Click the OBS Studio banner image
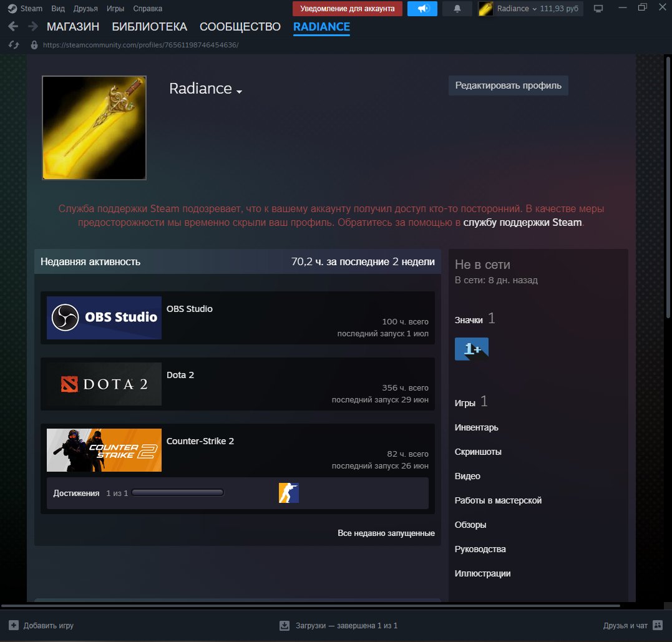The image size is (672, 642). click(104, 318)
